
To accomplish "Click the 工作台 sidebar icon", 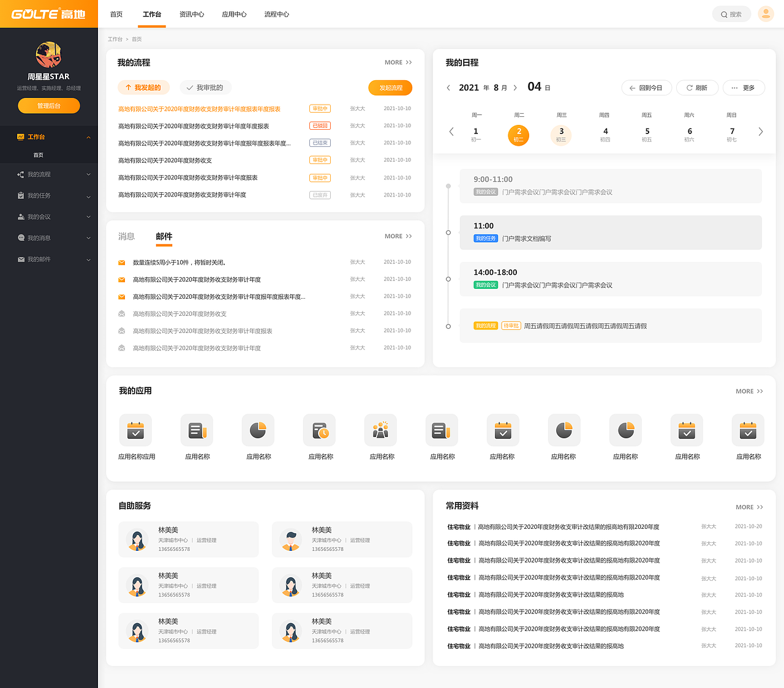I will click(21, 137).
